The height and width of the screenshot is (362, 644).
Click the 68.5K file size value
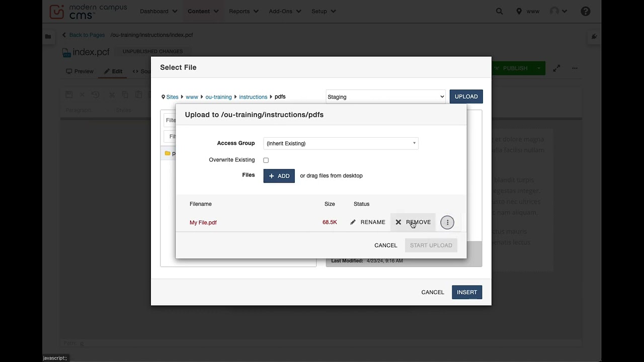(x=330, y=222)
